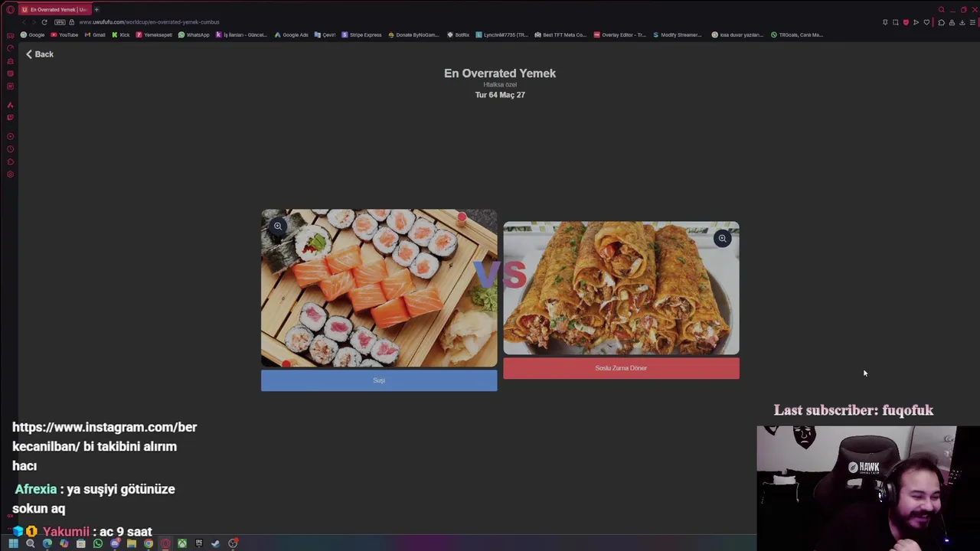Launch Microsoft Edge from taskbar
980x551 pixels.
(x=47, y=543)
